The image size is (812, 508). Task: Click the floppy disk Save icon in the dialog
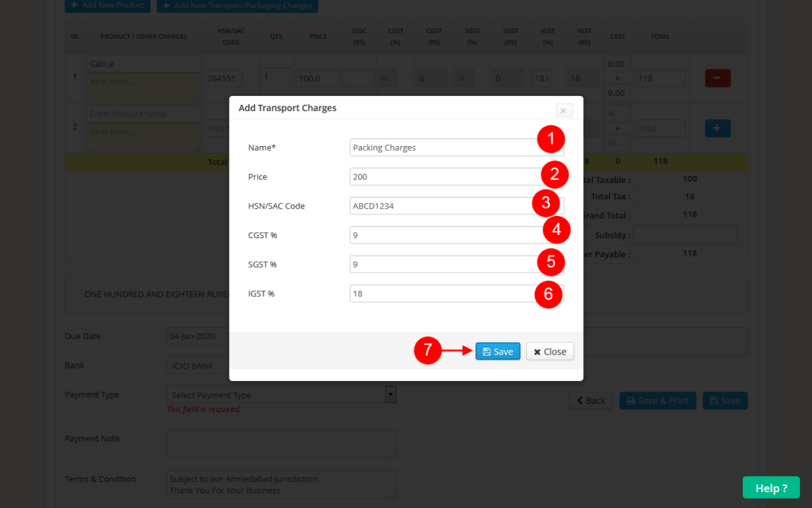point(487,351)
